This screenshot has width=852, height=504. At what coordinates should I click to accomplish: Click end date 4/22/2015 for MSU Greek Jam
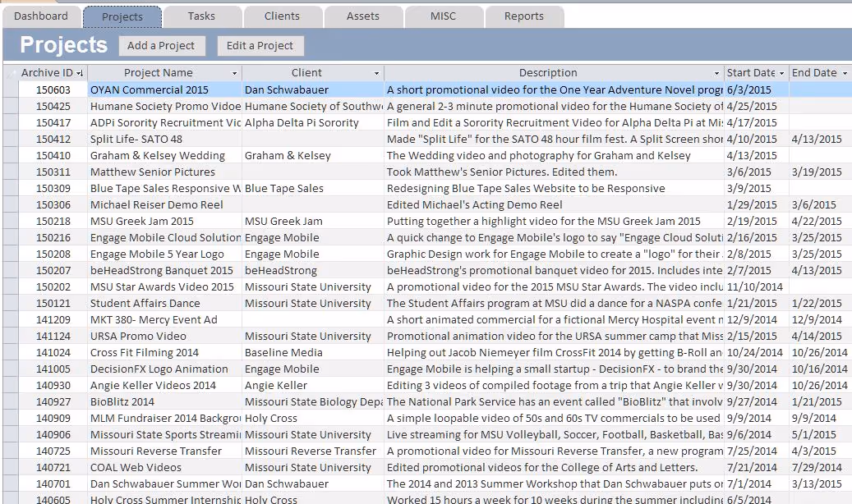(821, 221)
